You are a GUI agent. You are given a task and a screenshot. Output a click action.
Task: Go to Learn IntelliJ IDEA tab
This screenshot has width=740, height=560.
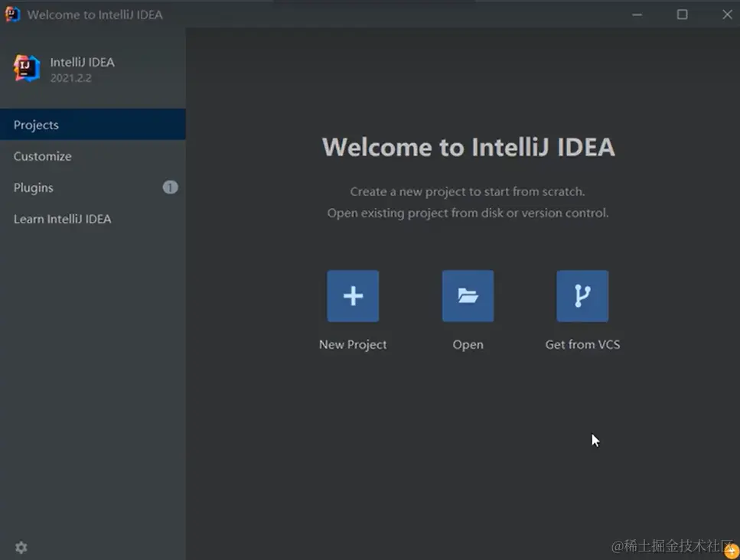pos(93,219)
